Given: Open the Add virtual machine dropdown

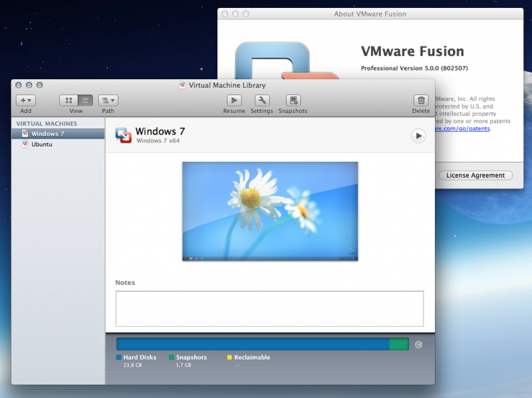Looking at the screenshot, I should coord(26,100).
